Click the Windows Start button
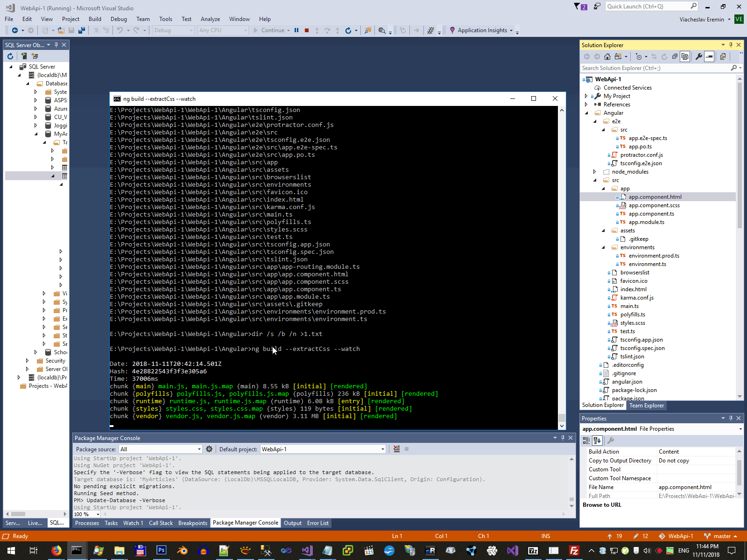This screenshot has width=747, height=560. pos(11,551)
